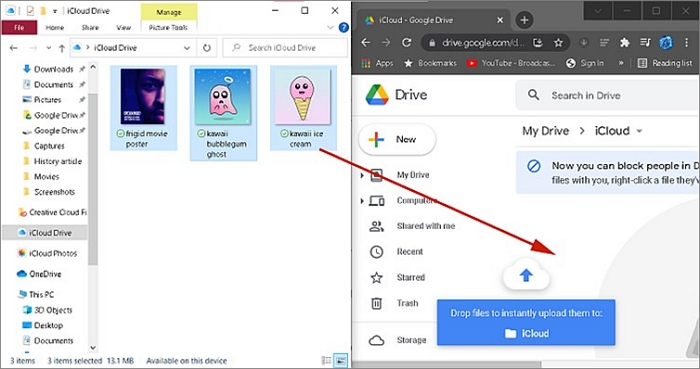The height and width of the screenshot is (369, 700).
Task: Open Shared with me in Drive
Action: click(412, 226)
